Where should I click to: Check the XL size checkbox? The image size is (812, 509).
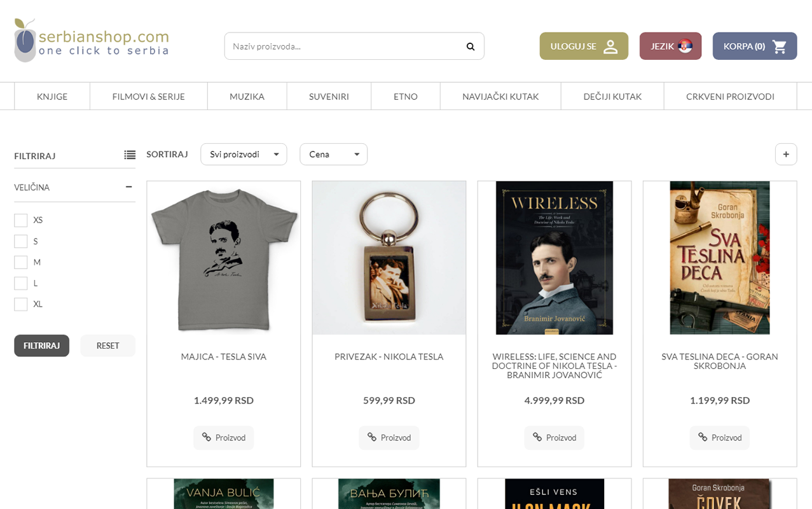pyautogui.click(x=21, y=304)
